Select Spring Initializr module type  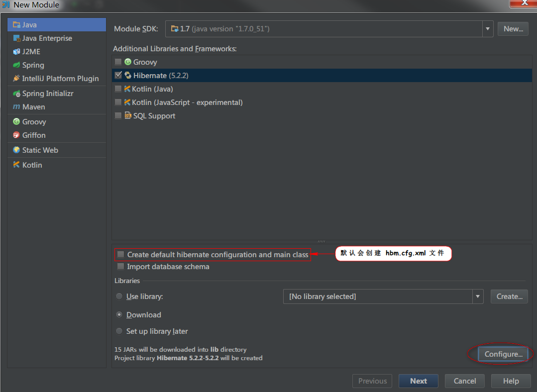(x=57, y=94)
